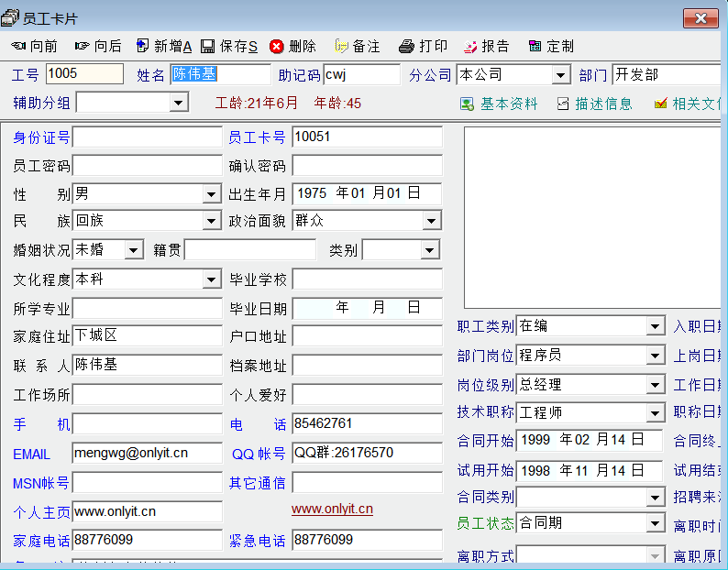Open the 性别 gender dropdown

211,194
